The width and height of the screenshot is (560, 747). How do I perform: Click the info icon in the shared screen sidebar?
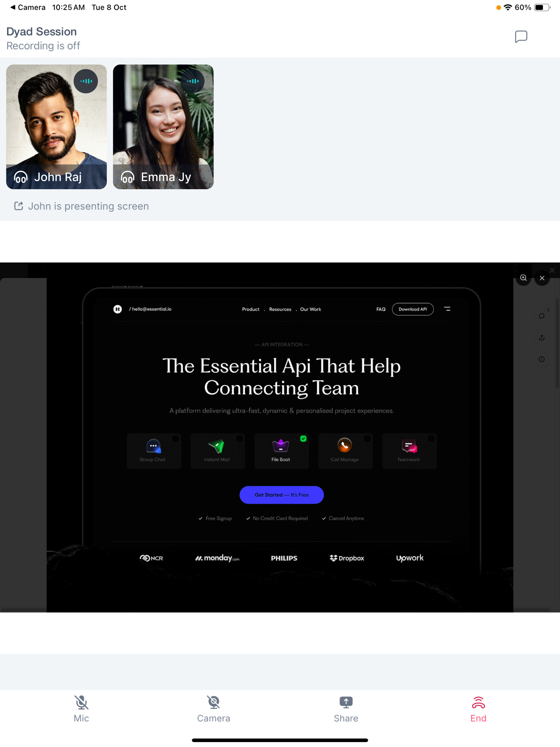click(542, 359)
